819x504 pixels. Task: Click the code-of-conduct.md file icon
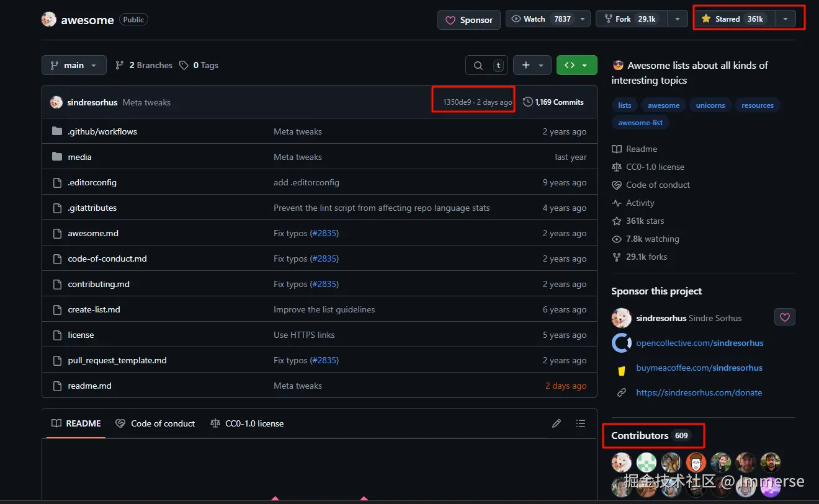pyautogui.click(x=57, y=259)
